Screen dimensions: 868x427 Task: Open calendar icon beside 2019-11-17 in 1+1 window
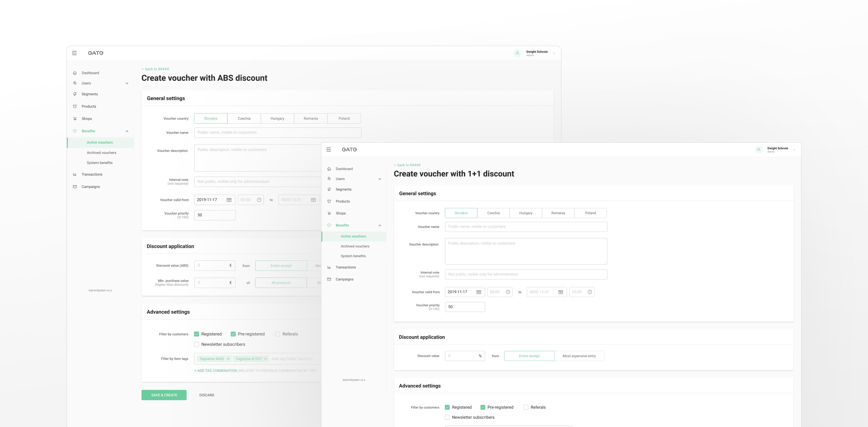[x=479, y=292]
